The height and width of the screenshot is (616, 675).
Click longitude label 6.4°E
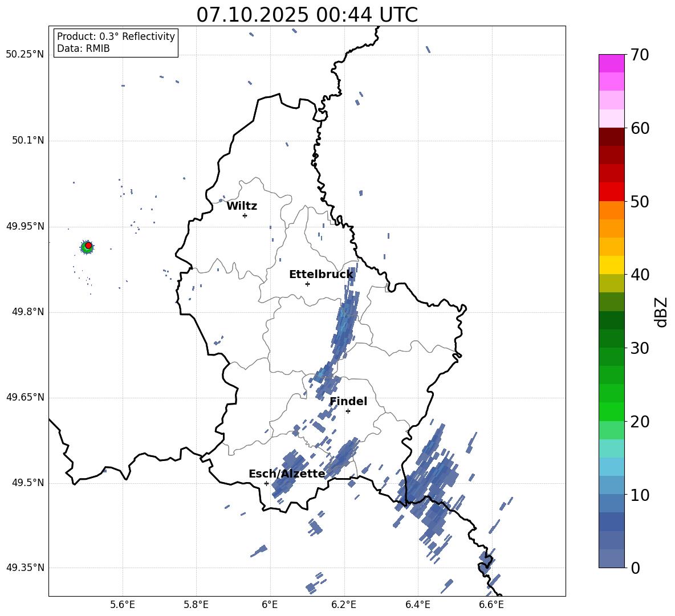coord(418,605)
